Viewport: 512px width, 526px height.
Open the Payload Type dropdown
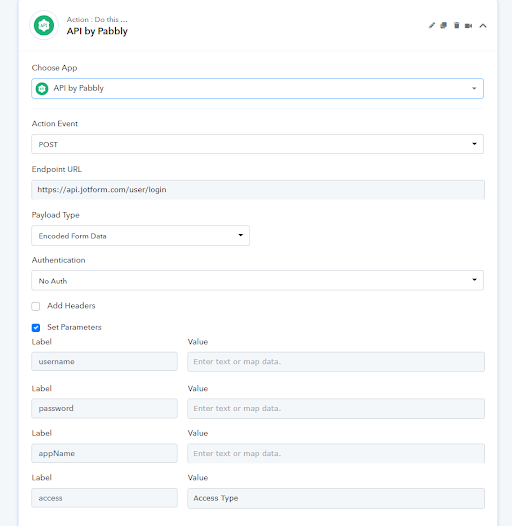(x=140, y=236)
